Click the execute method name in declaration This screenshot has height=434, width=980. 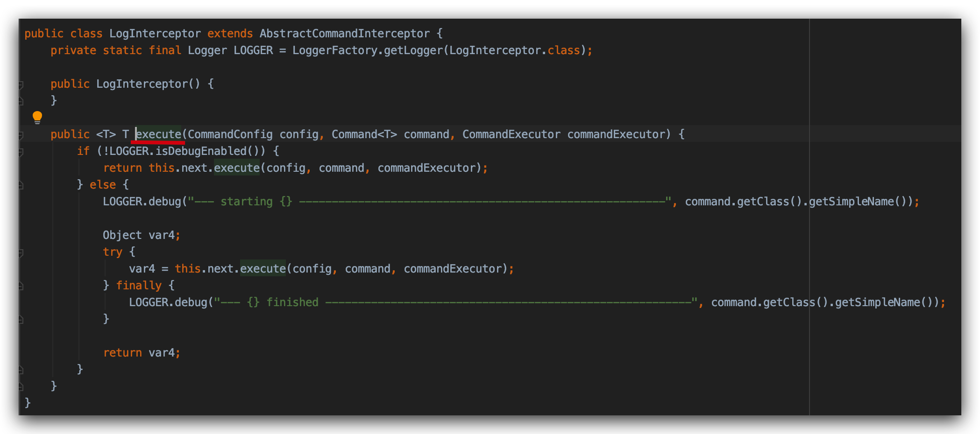pos(158,134)
